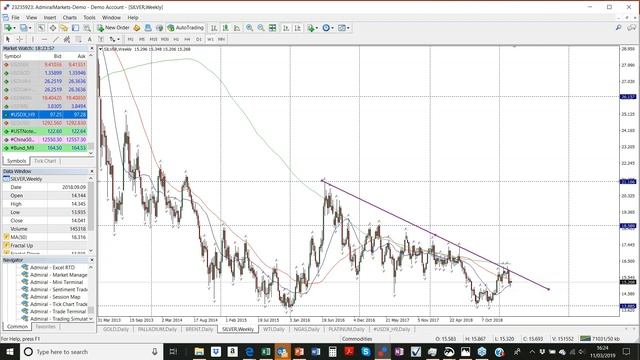The image size is (640, 360).
Task: Open Admiral - Mini Terminal in Navigator
Action: pos(56,282)
